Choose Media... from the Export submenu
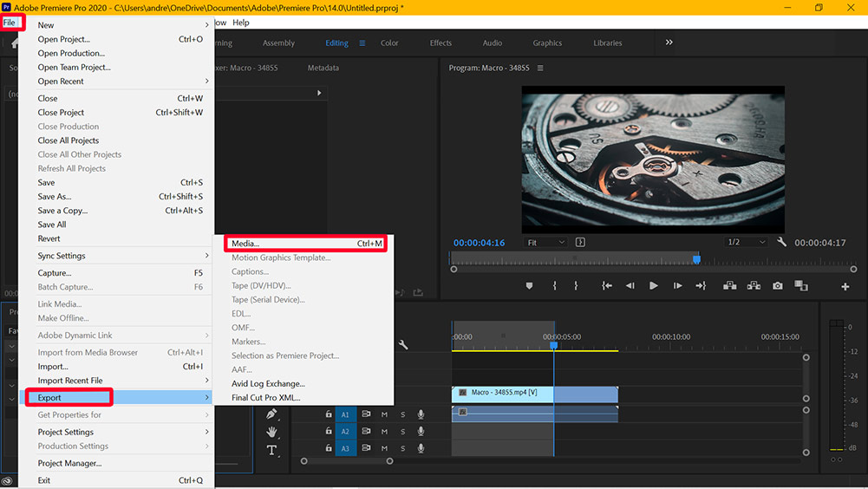The image size is (868, 489). coord(245,244)
